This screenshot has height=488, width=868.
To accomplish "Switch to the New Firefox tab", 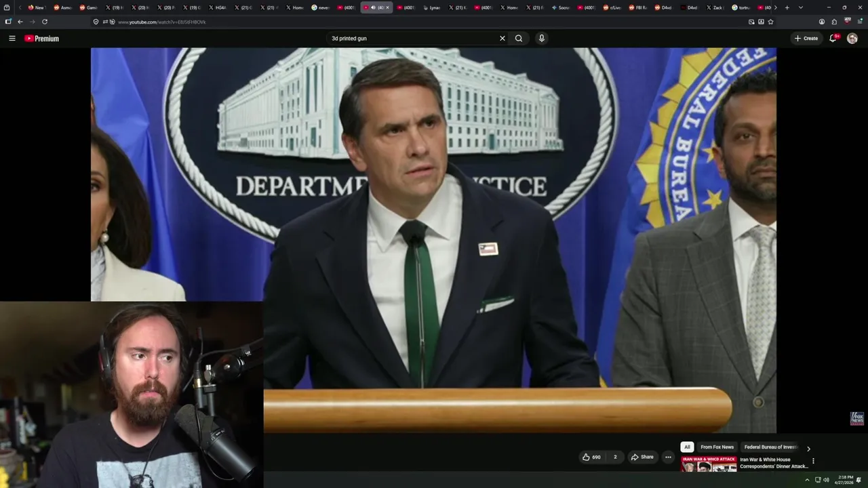I will pyautogui.click(x=36, y=7).
